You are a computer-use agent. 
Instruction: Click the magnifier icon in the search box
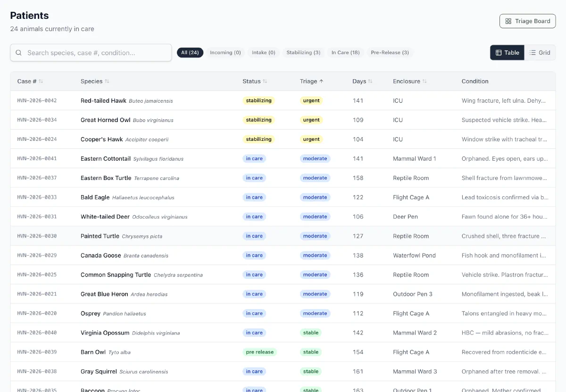[19, 53]
